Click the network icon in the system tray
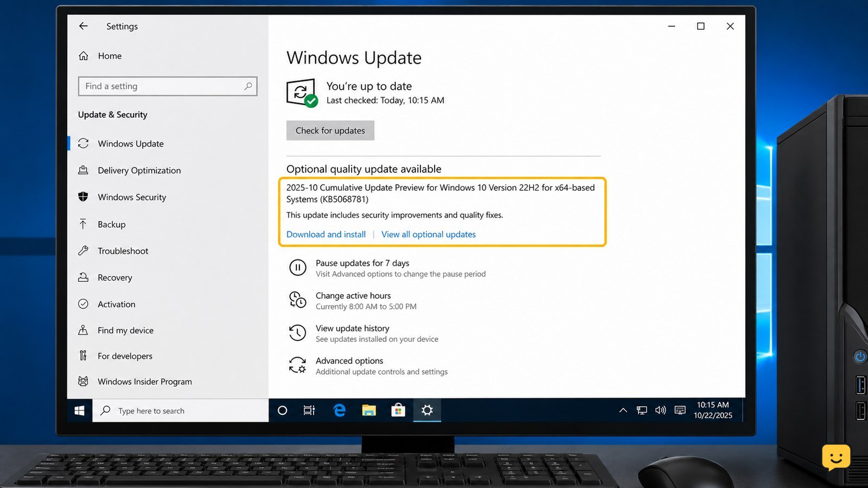The width and height of the screenshot is (868, 488). pos(642,410)
